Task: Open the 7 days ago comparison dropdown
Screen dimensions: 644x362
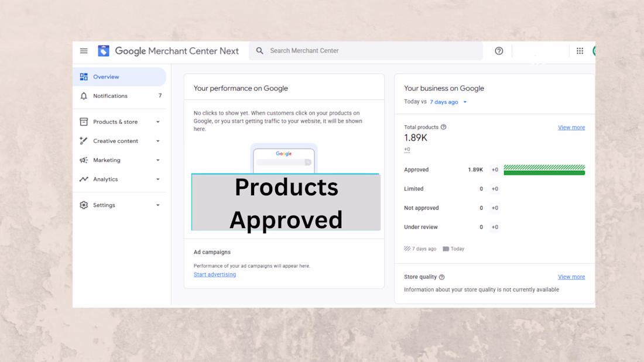Action: [448, 102]
